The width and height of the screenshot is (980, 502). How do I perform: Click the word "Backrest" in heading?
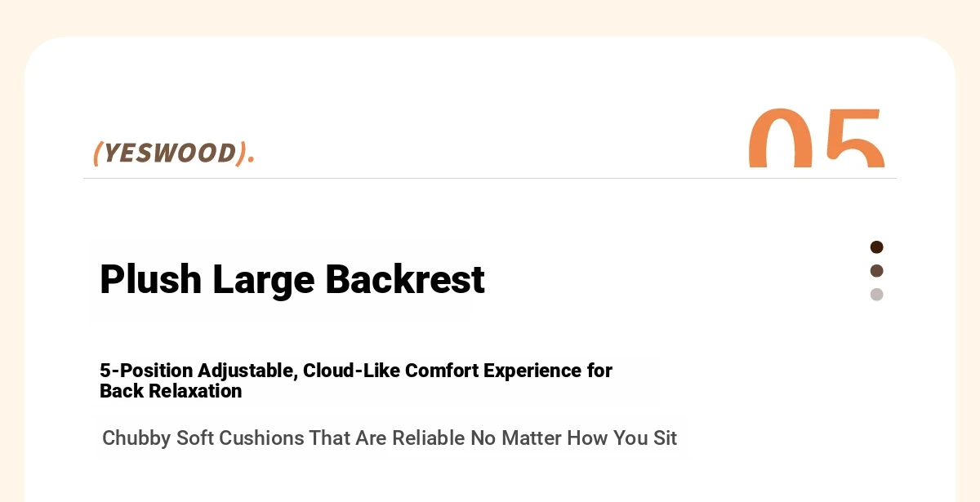(405, 280)
